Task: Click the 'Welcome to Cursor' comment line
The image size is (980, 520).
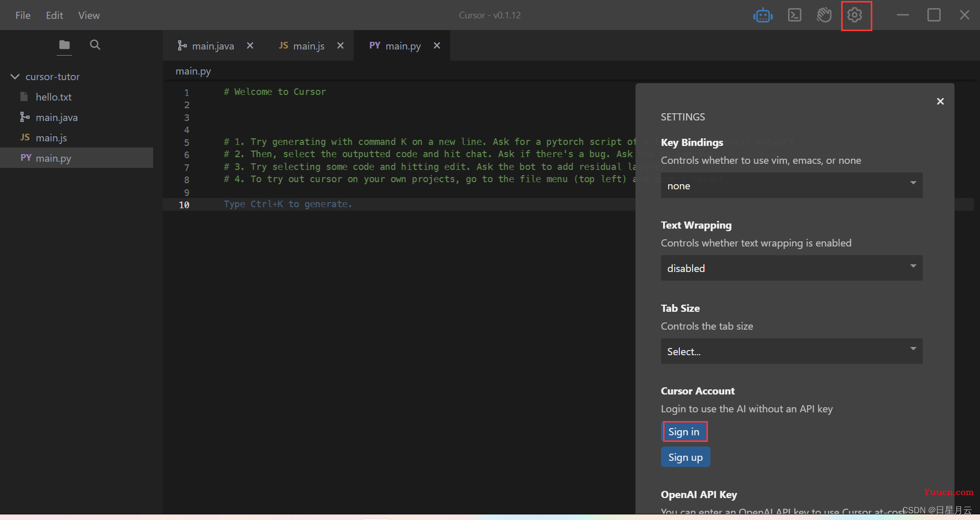Action: (275, 92)
